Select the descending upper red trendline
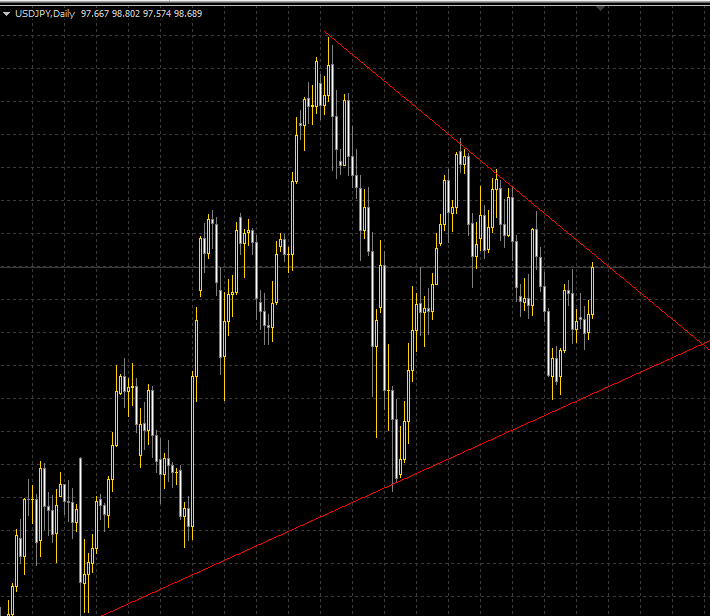Image resolution: width=710 pixels, height=616 pixels. click(x=516, y=190)
